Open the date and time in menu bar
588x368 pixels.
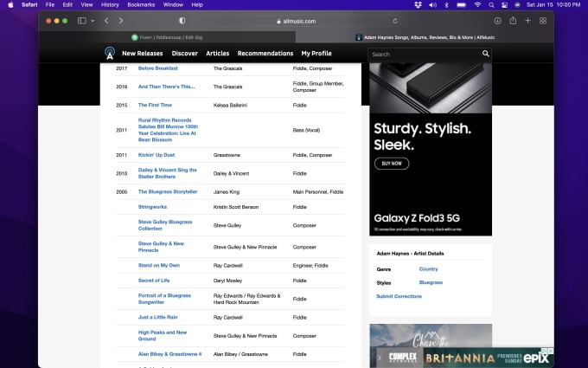(553, 5)
